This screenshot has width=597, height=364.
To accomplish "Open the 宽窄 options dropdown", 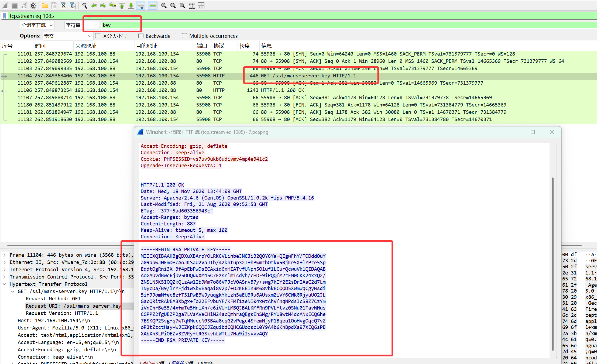I will 68,36.
